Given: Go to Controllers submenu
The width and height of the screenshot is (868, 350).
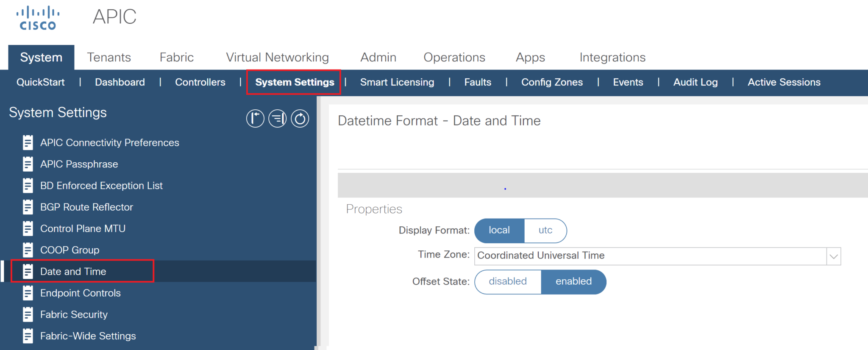Looking at the screenshot, I should pyautogui.click(x=200, y=82).
